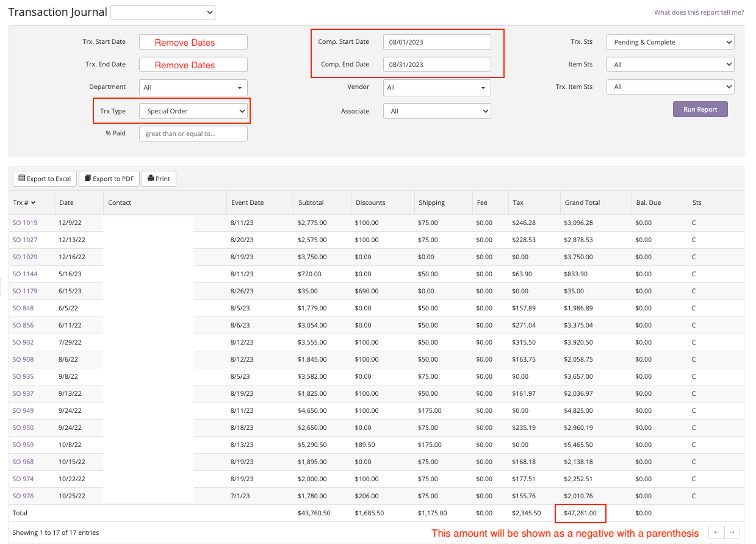Open transaction SO 1019
This screenshot has height=544, width=756.
(25, 223)
